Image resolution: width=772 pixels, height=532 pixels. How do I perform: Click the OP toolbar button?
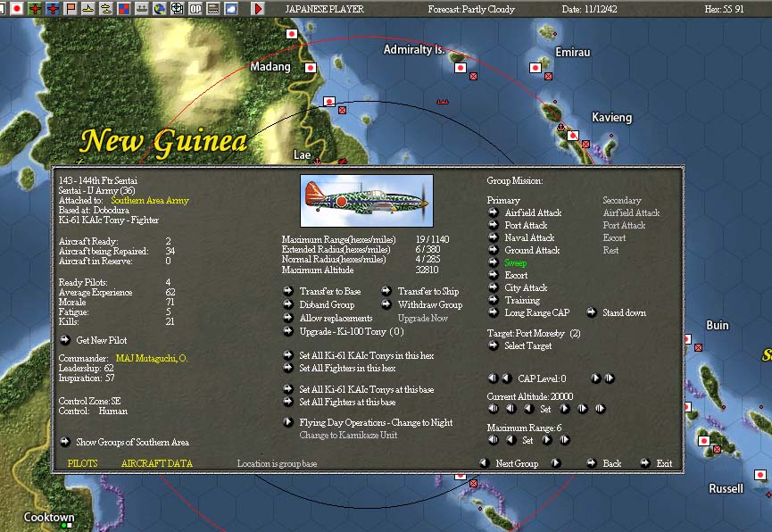click(195, 8)
